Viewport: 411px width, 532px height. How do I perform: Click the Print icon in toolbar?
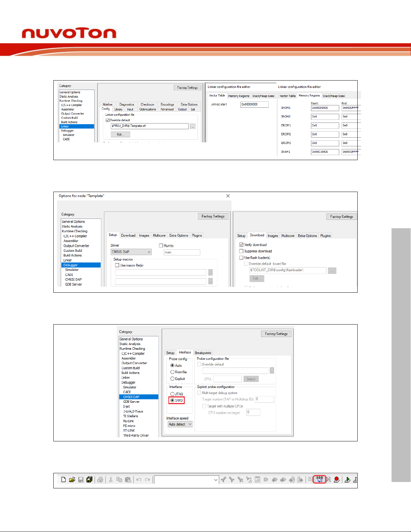(x=100, y=480)
